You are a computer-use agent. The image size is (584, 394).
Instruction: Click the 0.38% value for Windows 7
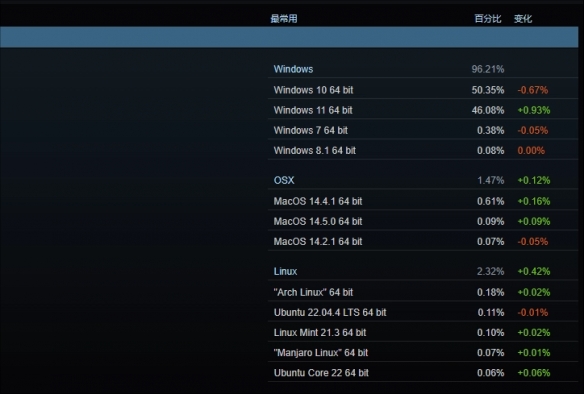[x=491, y=130]
